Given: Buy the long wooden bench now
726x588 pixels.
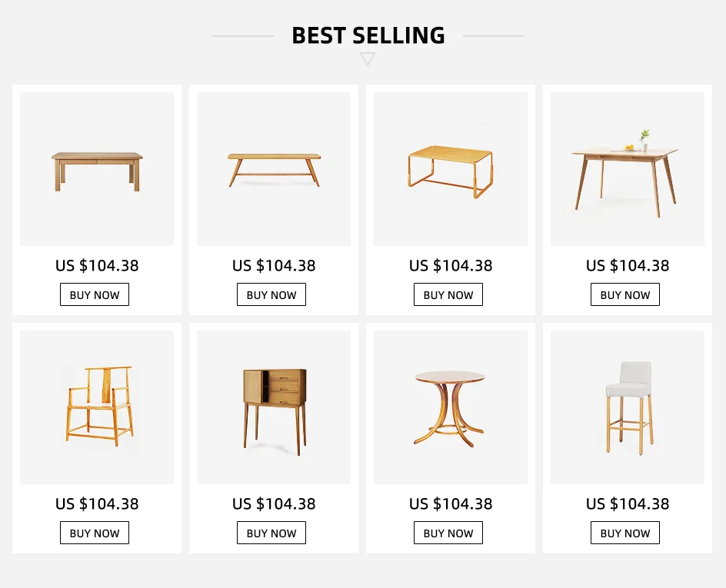Looking at the screenshot, I should click(271, 295).
